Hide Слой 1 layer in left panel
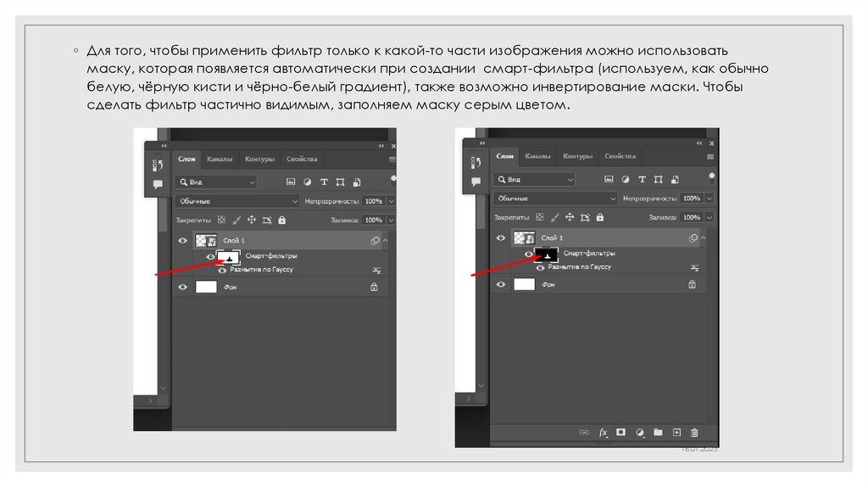The image size is (868, 487). 183,240
